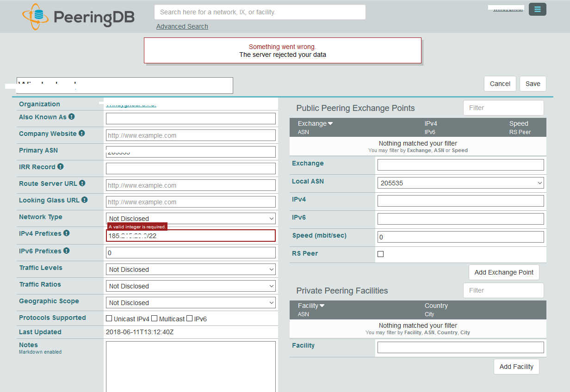Click 'The server rejected your data' message
The height and width of the screenshot is (392, 570).
283,55
